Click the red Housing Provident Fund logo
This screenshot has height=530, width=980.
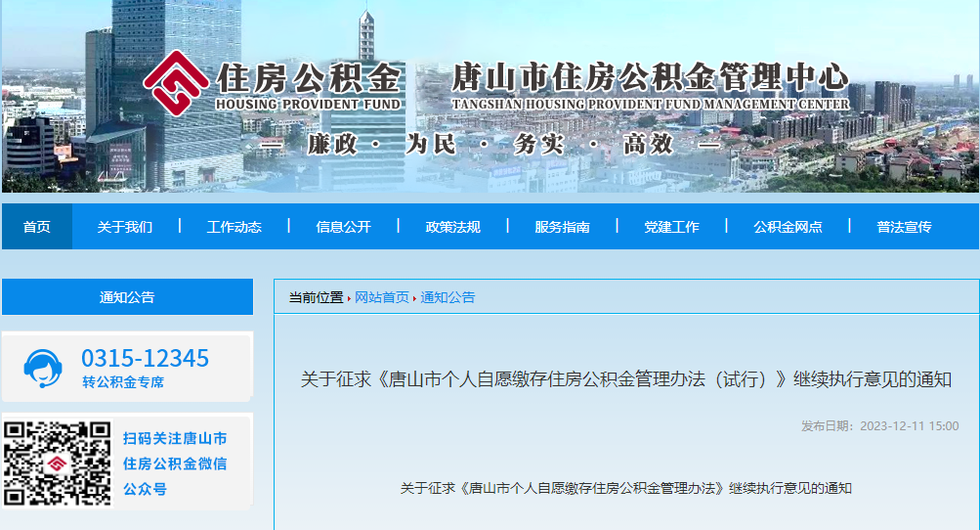coord(175,82)
